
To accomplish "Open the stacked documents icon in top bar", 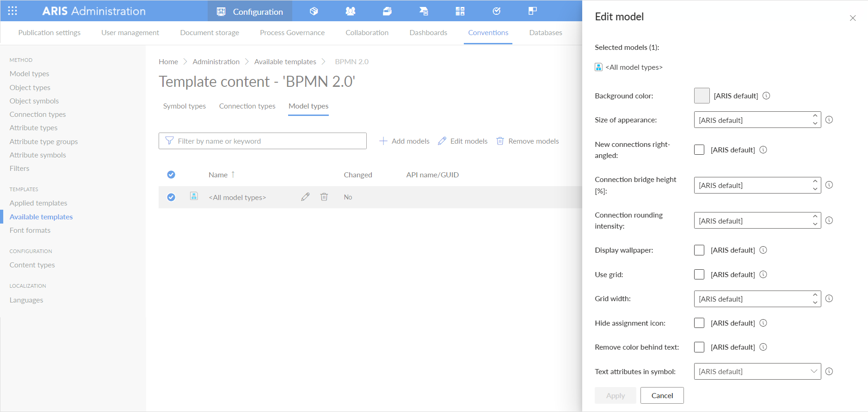I will 387,11.
